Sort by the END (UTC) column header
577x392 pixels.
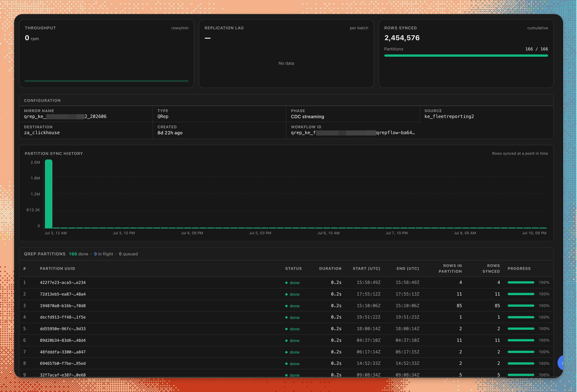click(408, 269)
